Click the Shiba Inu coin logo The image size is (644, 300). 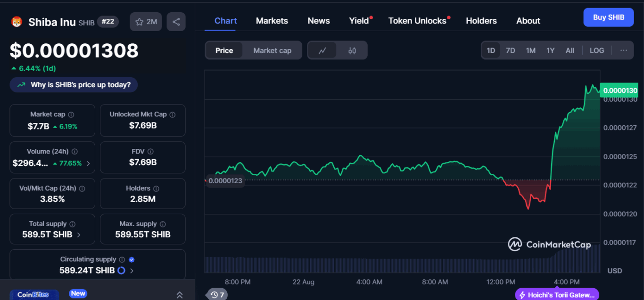click(x=17, y=22)
